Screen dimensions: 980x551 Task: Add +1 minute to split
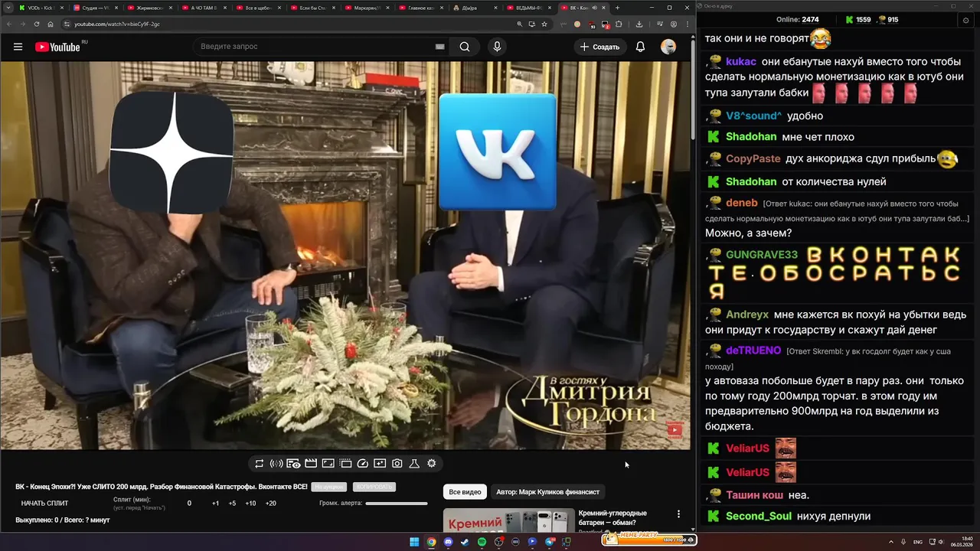216,504
